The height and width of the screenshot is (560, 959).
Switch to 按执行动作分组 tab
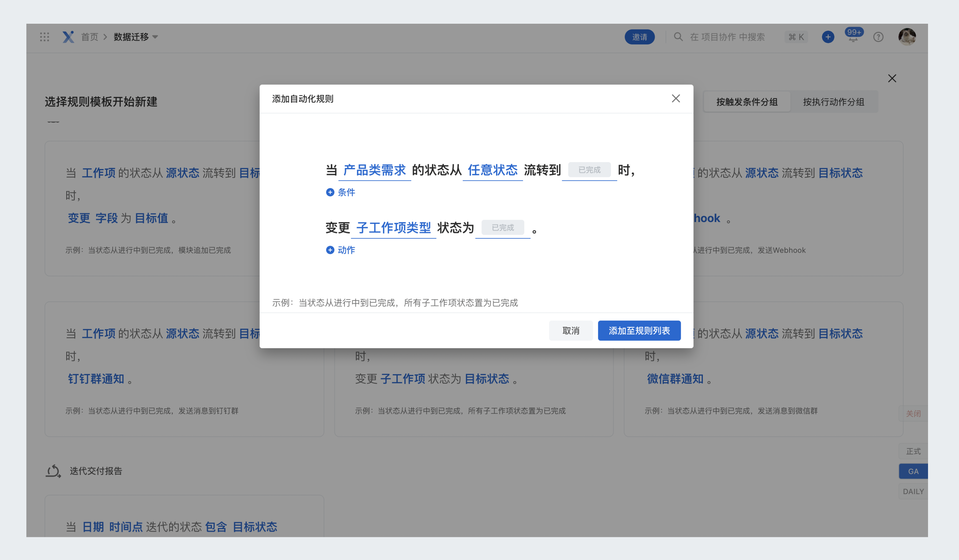(x=833, y=101)
